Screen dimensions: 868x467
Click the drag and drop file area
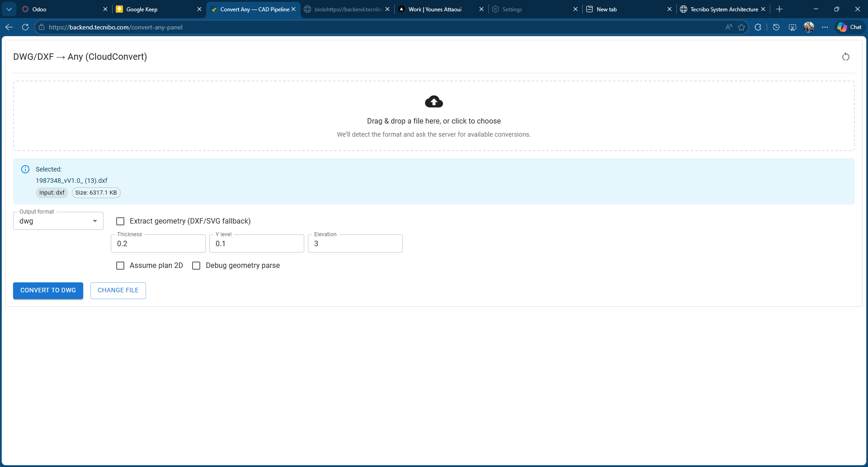[434, 116]
